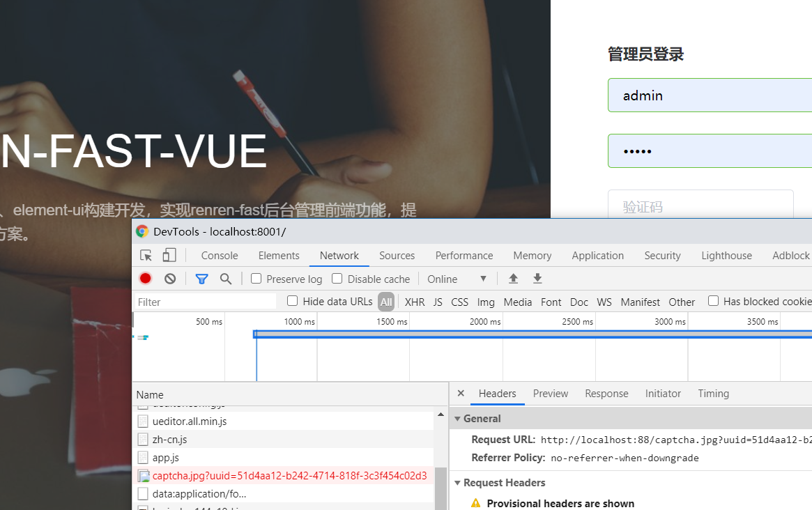The height and width of the screenshot is (510, 812).
Task: Filter requests by WS
Action: (604, 302)
